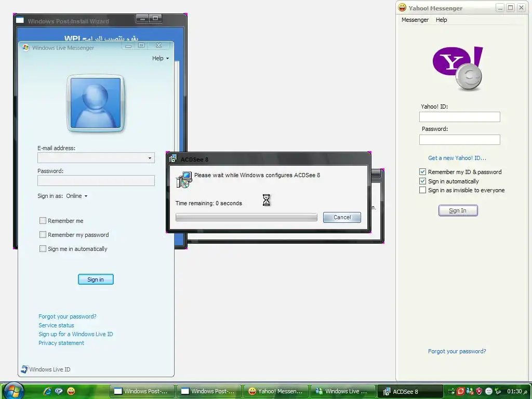Image resolution: width=532 pixels, height=399 pixels.
Task: Open Get a new Yahoo! ID link
Action: [x=457, y=158]
